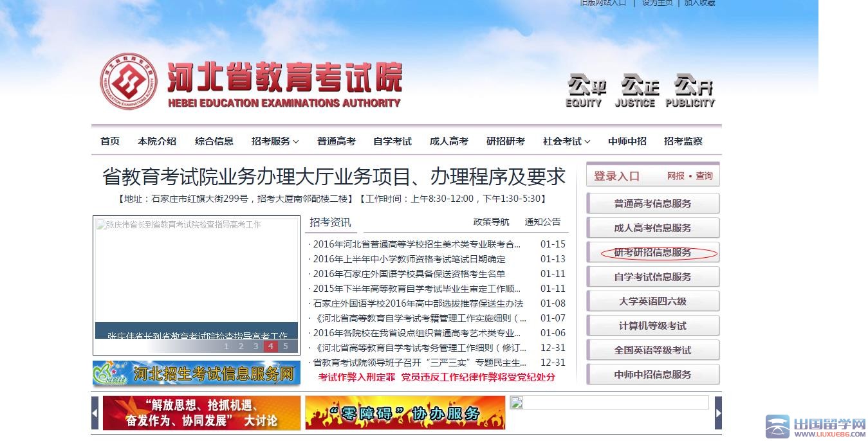This screenshot has width=868, height=441.
Task: Open 2016年上半年中小学教师资格考试 news link
Action: click(x=409, y=259)
